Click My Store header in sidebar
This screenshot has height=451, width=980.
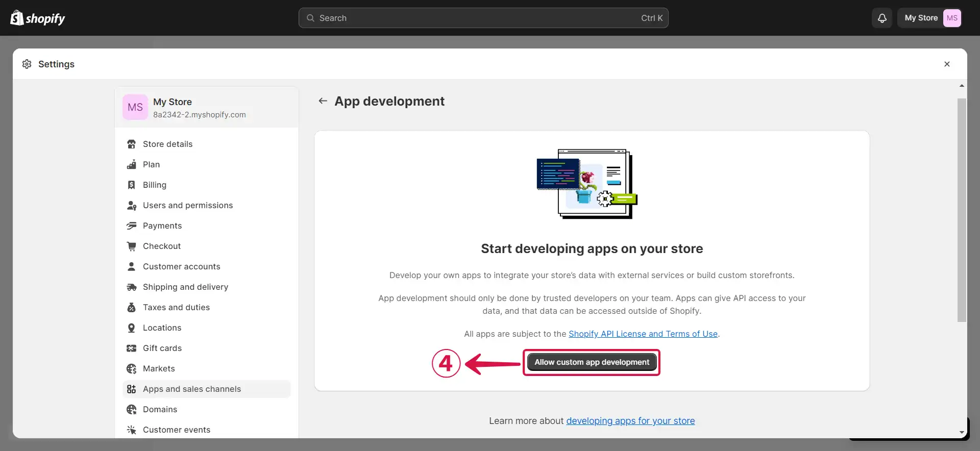pyautogui.click(x=207, y=107)
